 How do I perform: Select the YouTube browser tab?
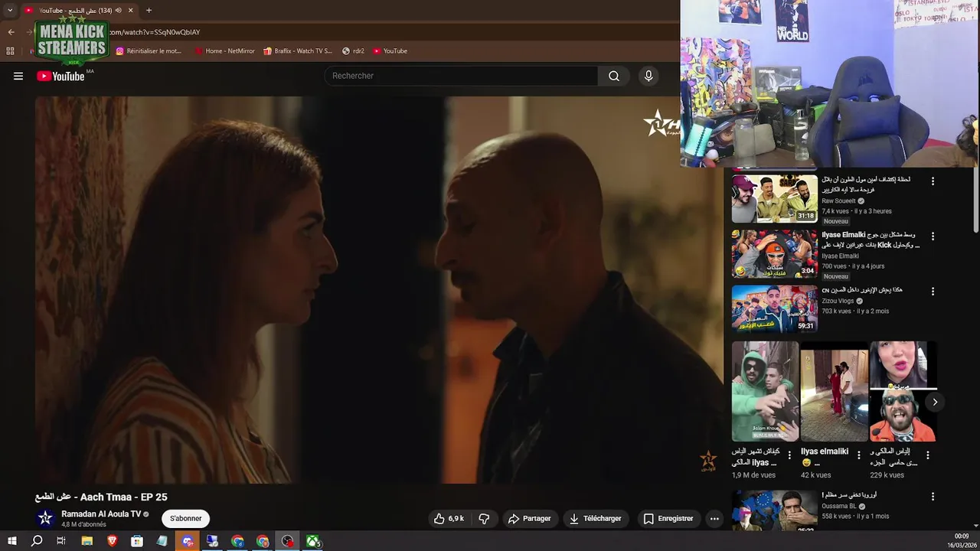80,11
